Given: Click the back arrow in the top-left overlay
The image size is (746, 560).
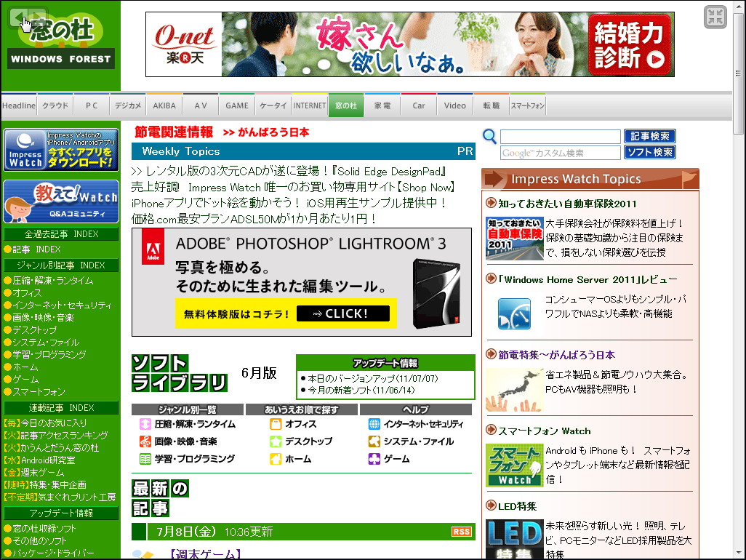Looking at the screenshot, I should tap(19, 18).
